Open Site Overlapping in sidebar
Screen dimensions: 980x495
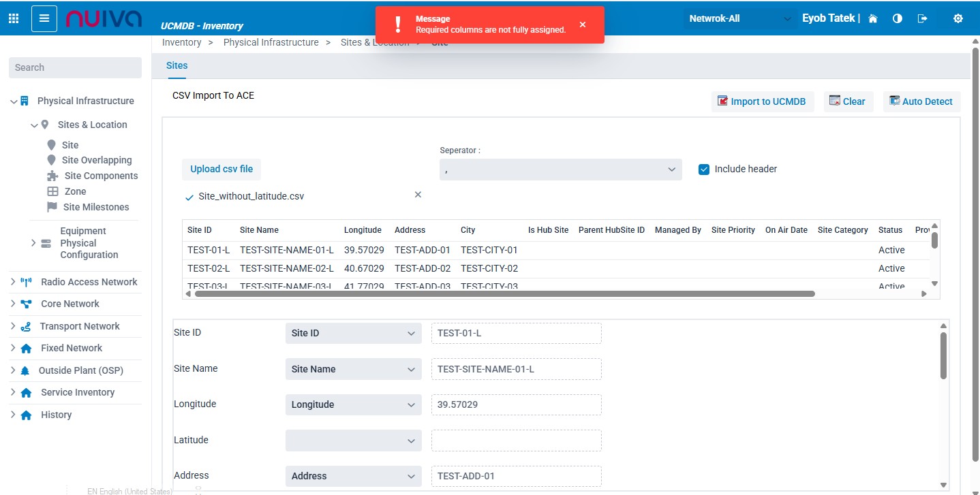pyautogui.click(x=97, y=160)
